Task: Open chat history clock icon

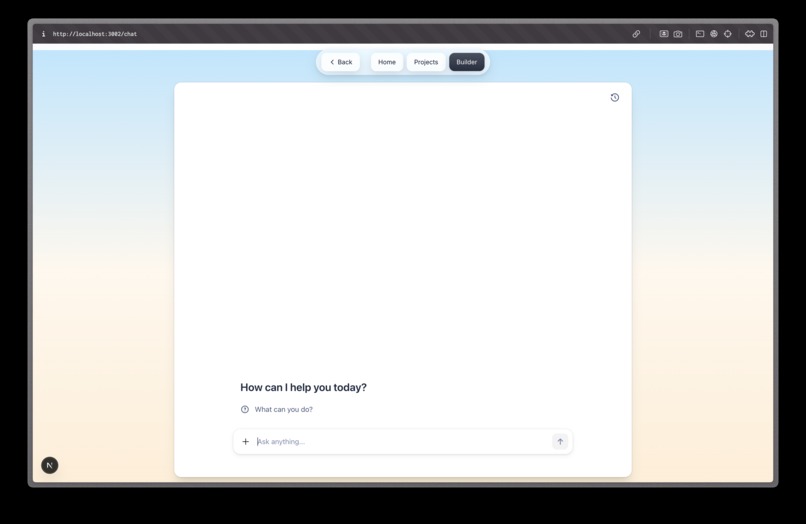Action: tap(615, 98)
